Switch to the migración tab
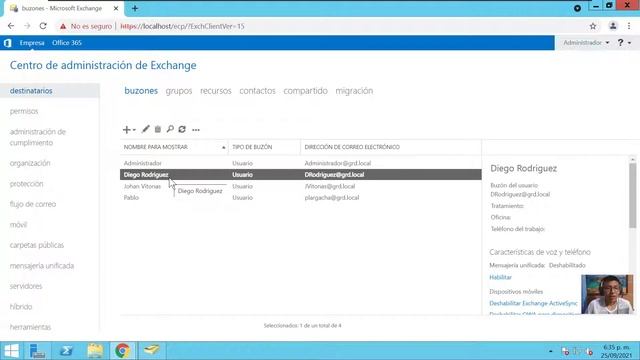This screenshot has width=640, height=360. pyautogui.click(x=354, y=91)
